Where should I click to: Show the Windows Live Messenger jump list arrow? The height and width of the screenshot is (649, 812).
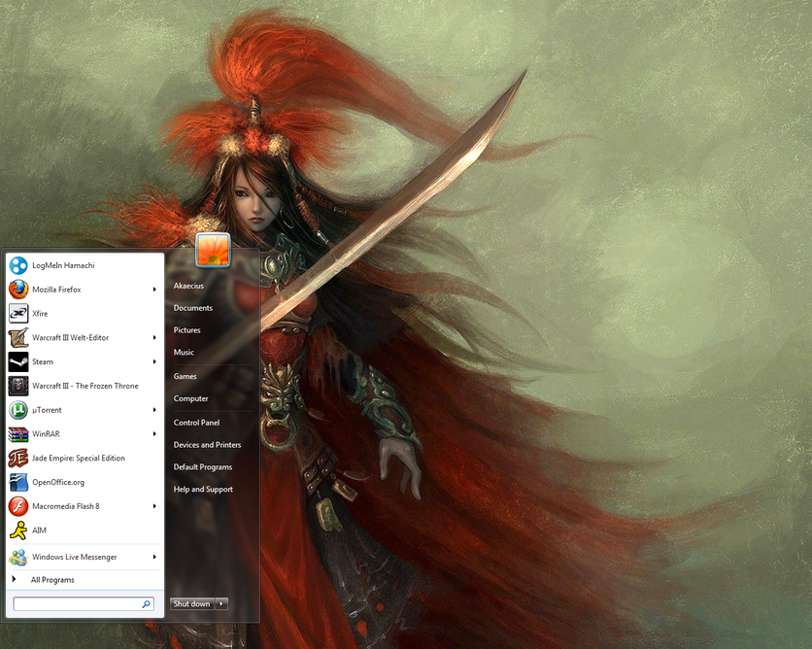pyautogui.click(x=154, y=558)
